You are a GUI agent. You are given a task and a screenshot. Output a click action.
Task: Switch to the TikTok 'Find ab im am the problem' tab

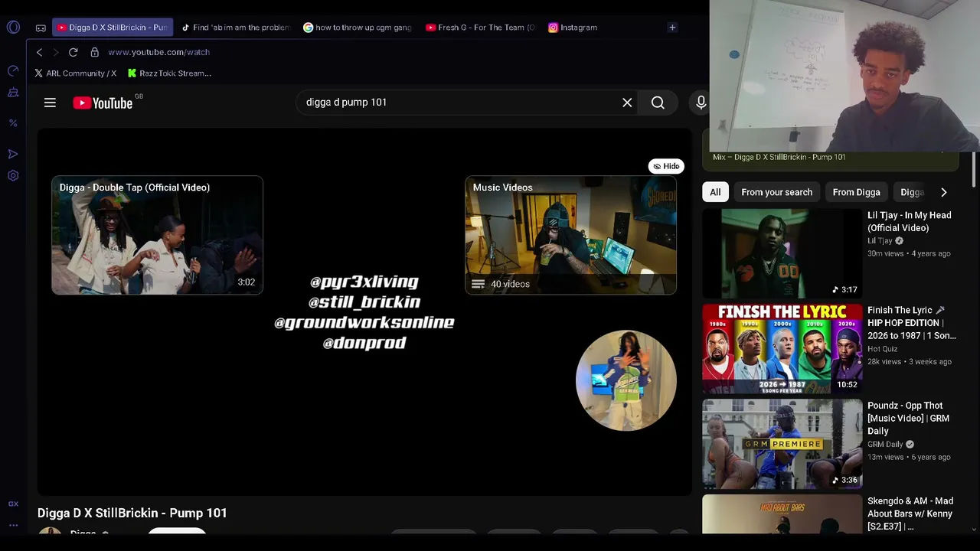[x=236, y=28]
